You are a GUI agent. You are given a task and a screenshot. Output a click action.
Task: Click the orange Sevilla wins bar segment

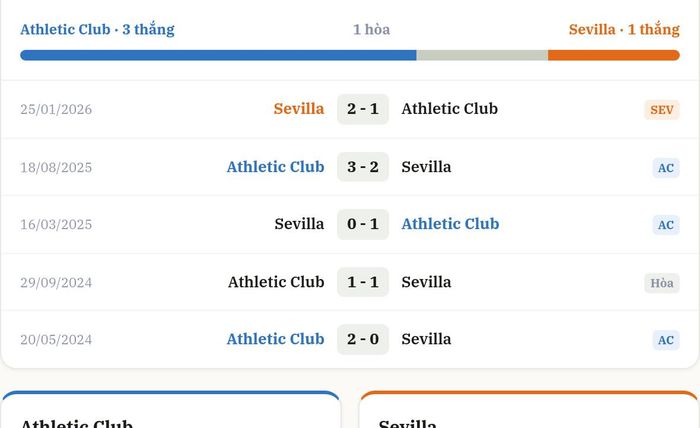(614, 55)
